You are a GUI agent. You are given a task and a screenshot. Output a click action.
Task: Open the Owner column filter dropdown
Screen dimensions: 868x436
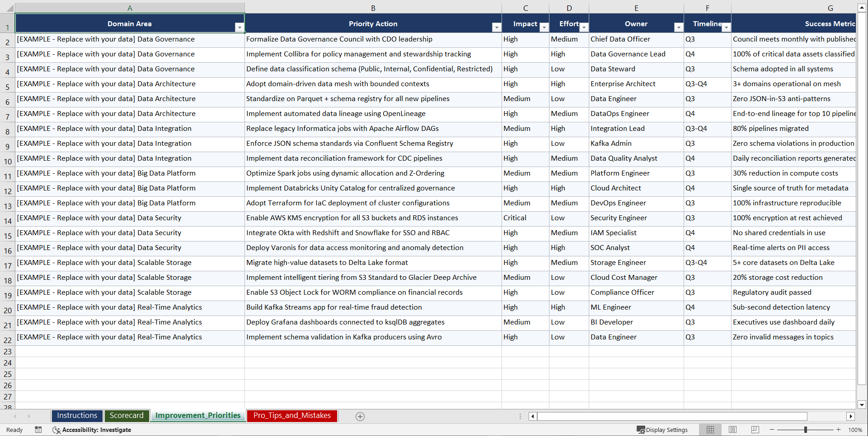pos(678,28)
